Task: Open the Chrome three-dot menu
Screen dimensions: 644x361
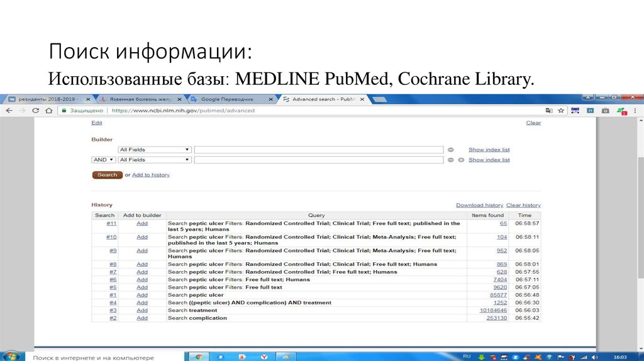Action: (635, 111)
